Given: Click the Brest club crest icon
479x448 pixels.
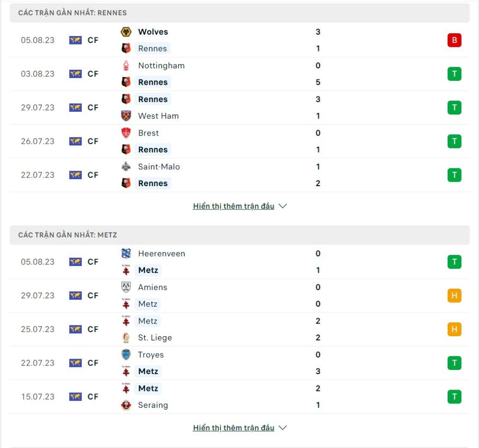Looking at the screenshot, I should 126,133.
